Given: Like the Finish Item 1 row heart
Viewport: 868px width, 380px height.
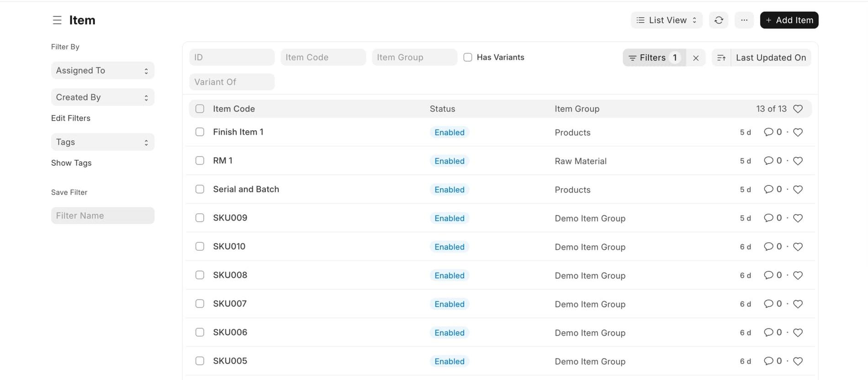Looking at the screenshot, I should tap(798, 132).
